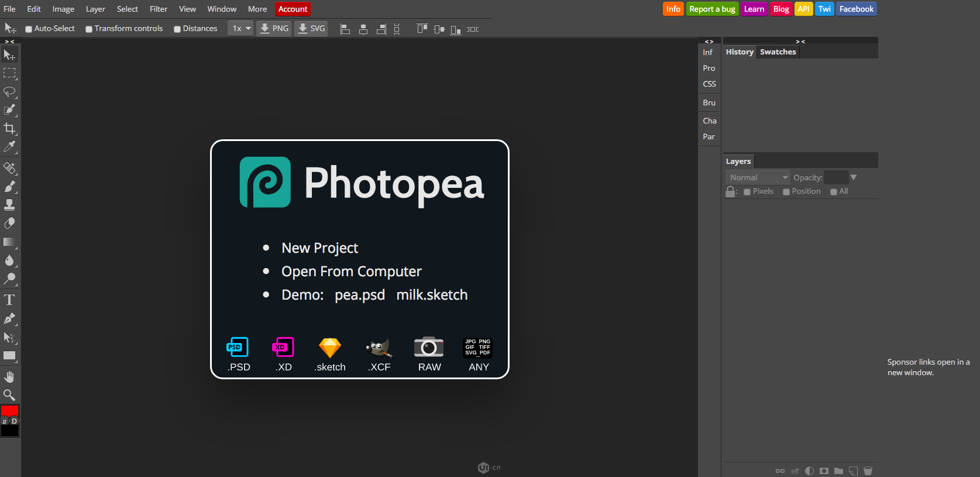
Task: Select the Move tool in the left toolbar
Action: (x=9, y=55)
